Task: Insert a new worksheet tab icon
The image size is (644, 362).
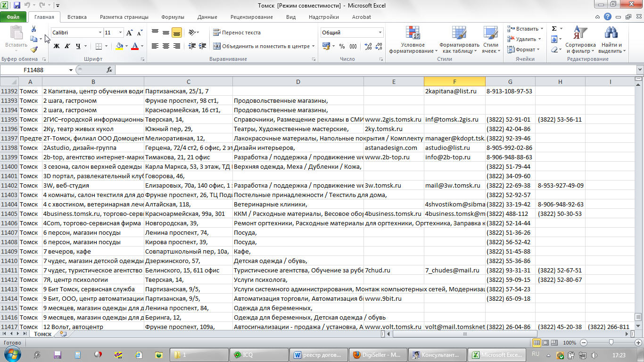Action: coord(63,334)
